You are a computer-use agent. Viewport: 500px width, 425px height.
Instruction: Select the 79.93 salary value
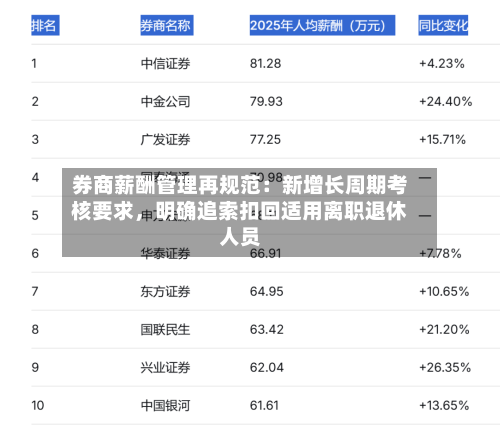(x=266, y=101)
